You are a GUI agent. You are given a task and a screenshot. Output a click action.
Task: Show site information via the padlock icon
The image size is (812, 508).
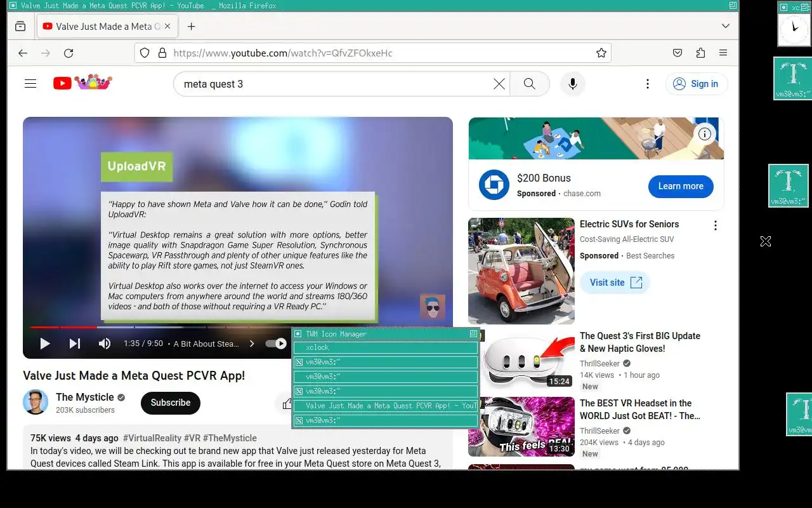[162, 53]
